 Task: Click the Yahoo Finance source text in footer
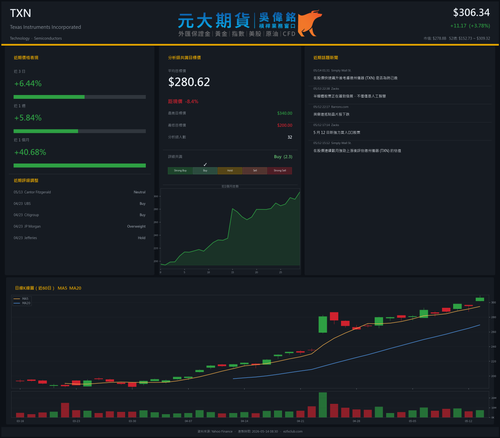point(222,431)
